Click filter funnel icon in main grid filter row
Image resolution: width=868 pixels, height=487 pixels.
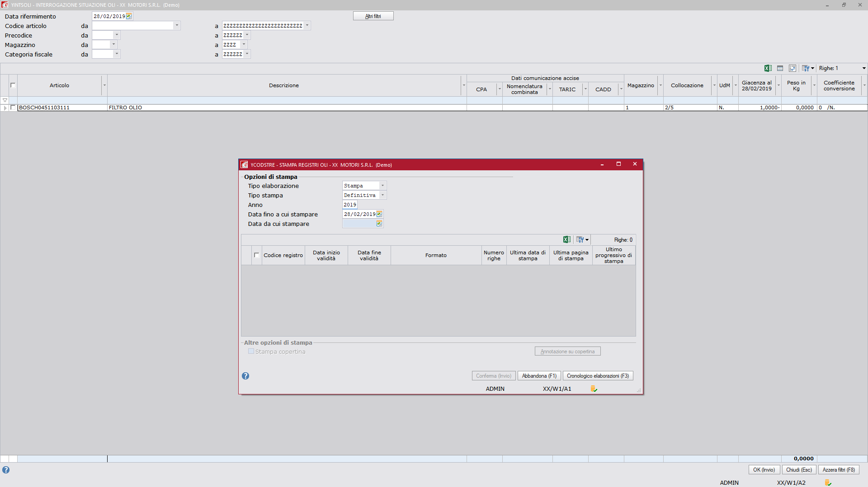coord(5,100)
